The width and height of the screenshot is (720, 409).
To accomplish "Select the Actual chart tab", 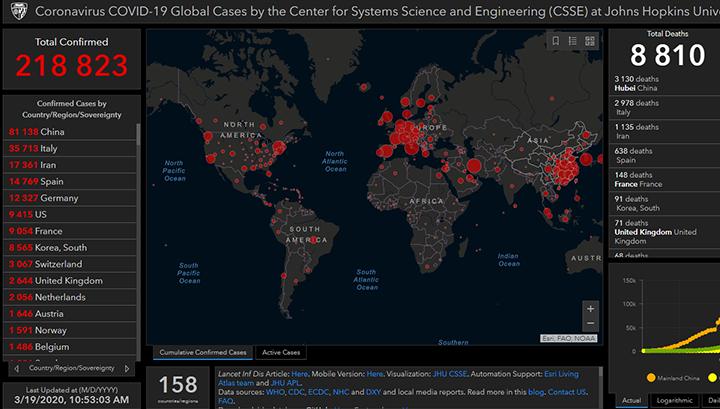I will (629, 400).
